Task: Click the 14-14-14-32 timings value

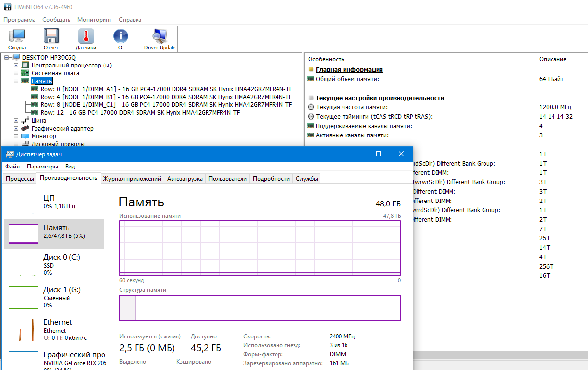Action: pyautogui.click(x=556, y=117)
